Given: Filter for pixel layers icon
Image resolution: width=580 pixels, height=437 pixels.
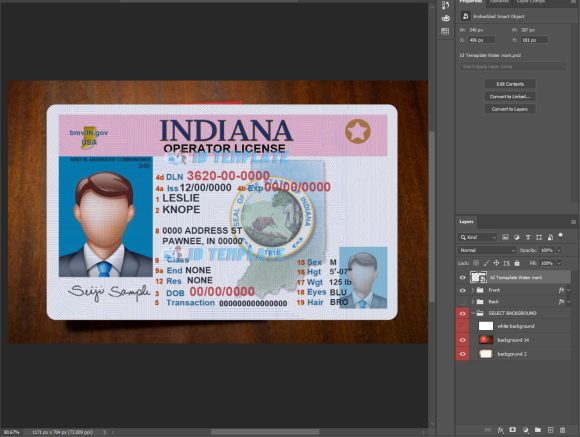Looking at the screenshot, I should click(x=505, y=237).
